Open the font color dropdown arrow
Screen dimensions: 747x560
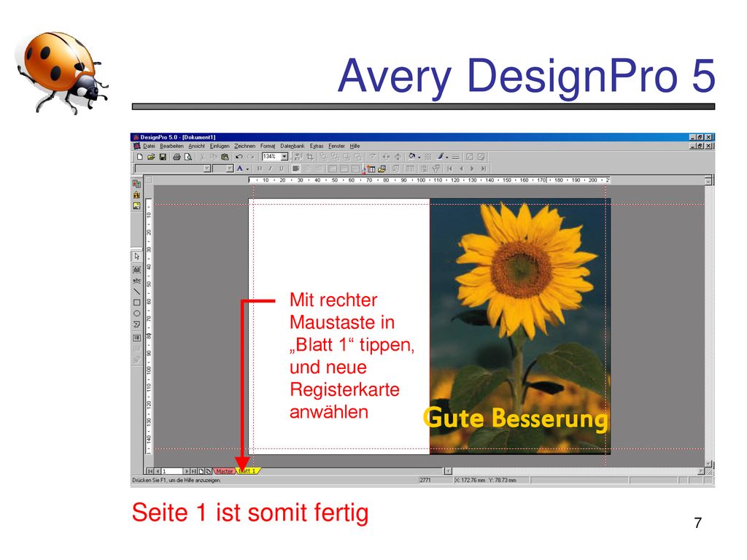247,169
